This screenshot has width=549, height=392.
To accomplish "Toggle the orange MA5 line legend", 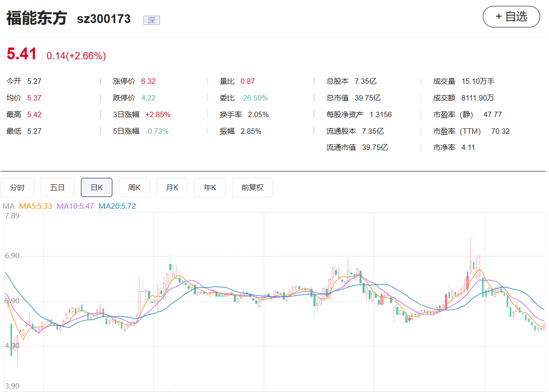I will click(35, 206).
